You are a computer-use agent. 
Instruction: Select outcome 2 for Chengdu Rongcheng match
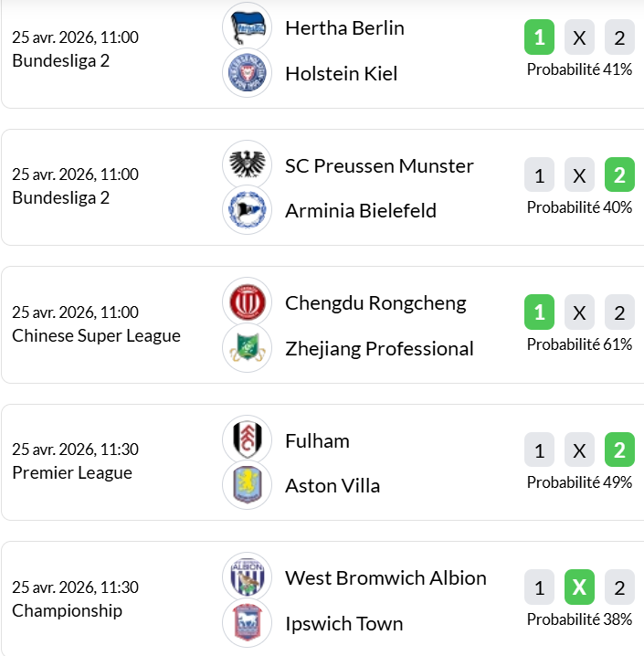619,313
